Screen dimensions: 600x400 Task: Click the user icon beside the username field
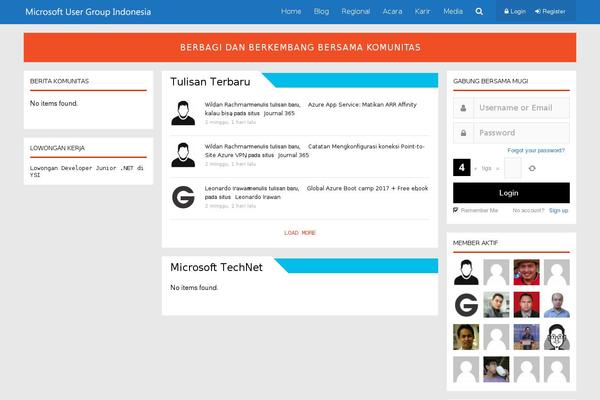click(463, 108)
